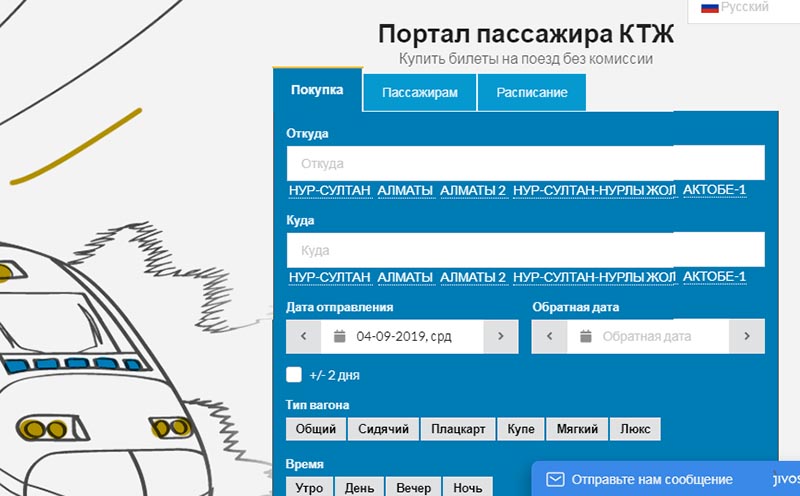The width and height of the screenshot is (800, 496).
Task: Open the departure date calendar icon
Action: pyautogui.click(x=339, y=336)
